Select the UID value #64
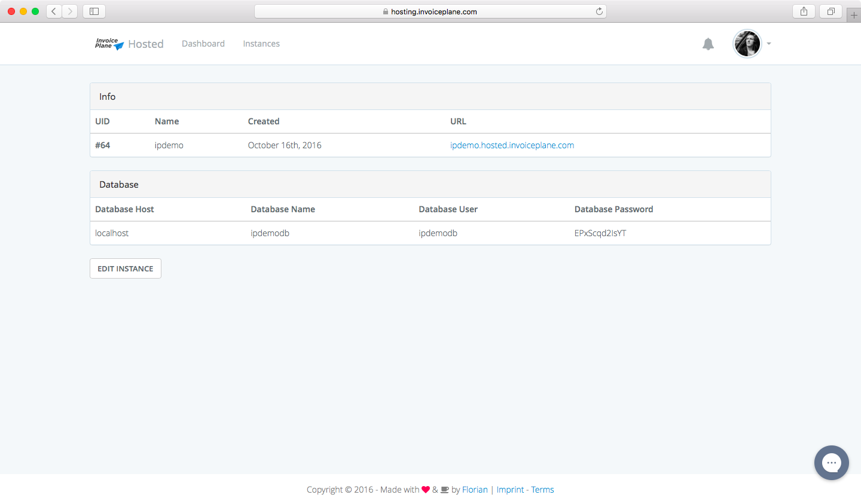Viewport: 861px width, 504px height. click(x=102, y=145)
